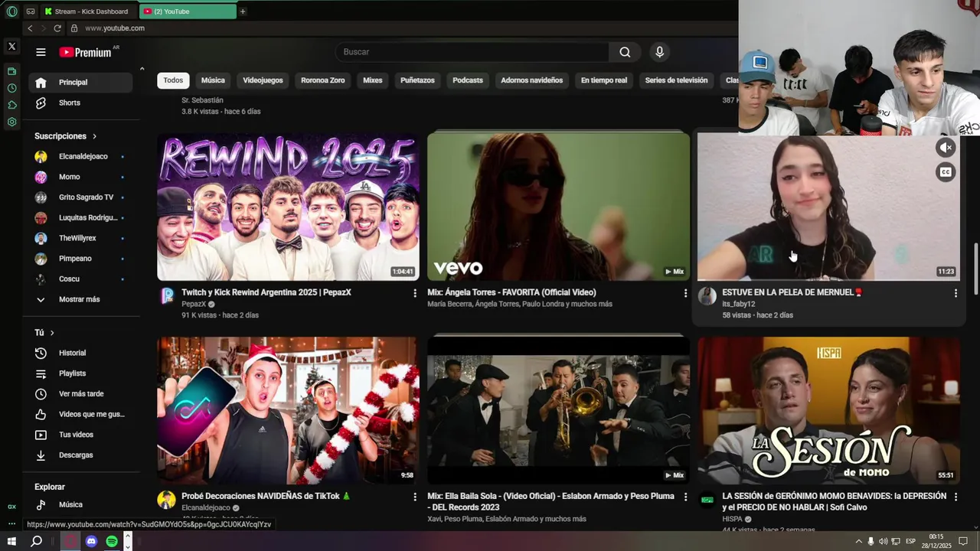This screenshot has height=551, width=980.
Task: Open the ESP language indicator
Action: click(910, 541)
